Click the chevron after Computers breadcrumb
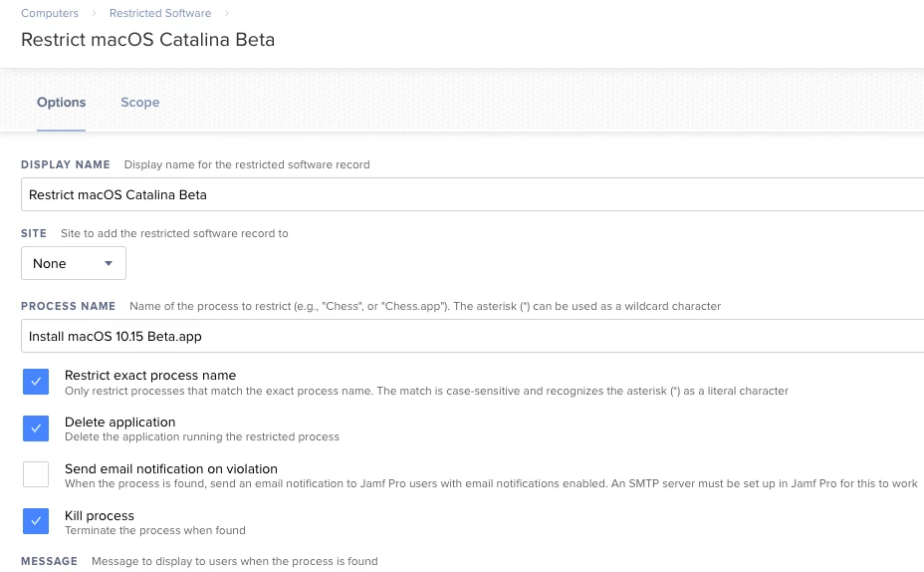The height and width of the screenshot is (572, 924). point(94,13)
